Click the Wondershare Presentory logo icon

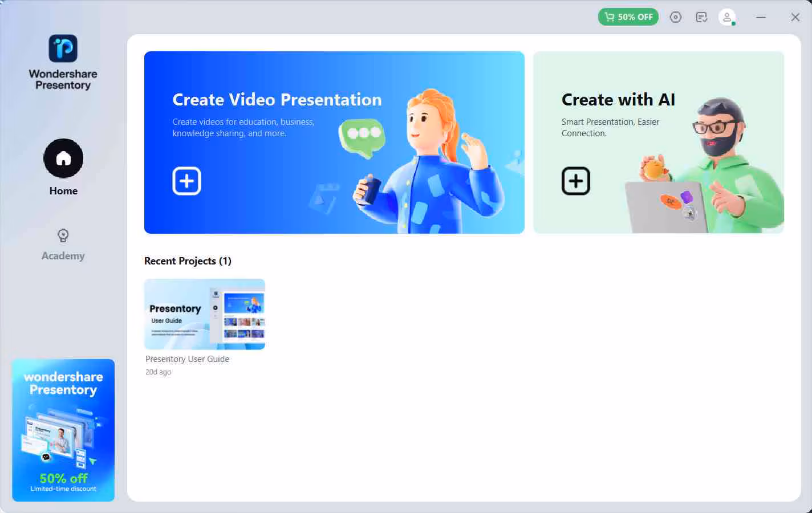(x=63, y=48)
